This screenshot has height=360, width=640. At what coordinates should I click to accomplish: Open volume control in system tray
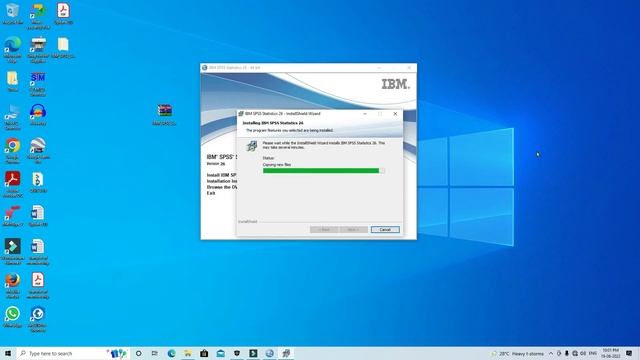pyautogui.click(x=583, y=353)
